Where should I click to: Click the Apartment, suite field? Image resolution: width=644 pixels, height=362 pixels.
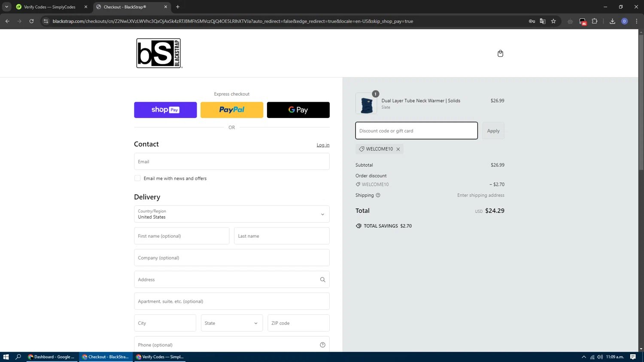pyautogui.click(x=232, y=301)
